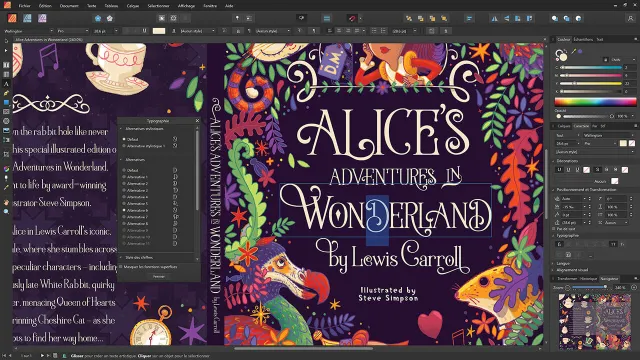Click the Opacité percentage field
This screenshot has height=360, width=640.
623,116
